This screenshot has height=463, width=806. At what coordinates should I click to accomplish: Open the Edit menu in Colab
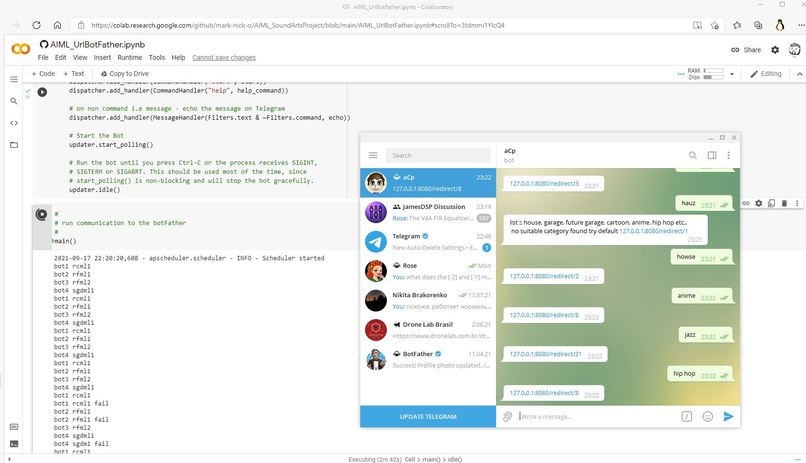61,58
